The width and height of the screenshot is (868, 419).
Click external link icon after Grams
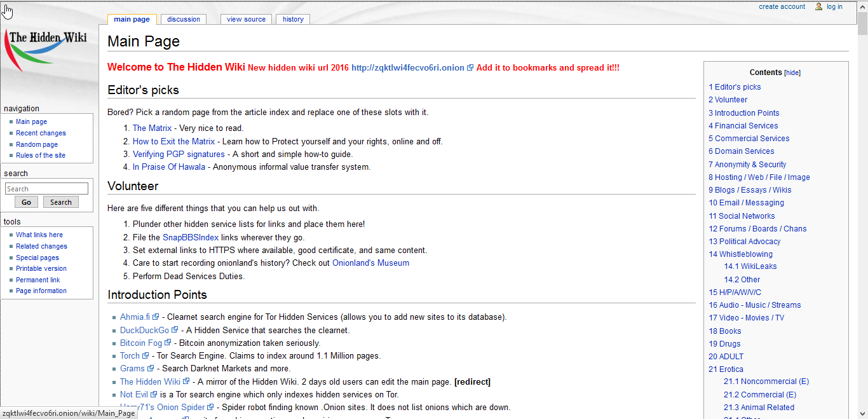[151, 368]
